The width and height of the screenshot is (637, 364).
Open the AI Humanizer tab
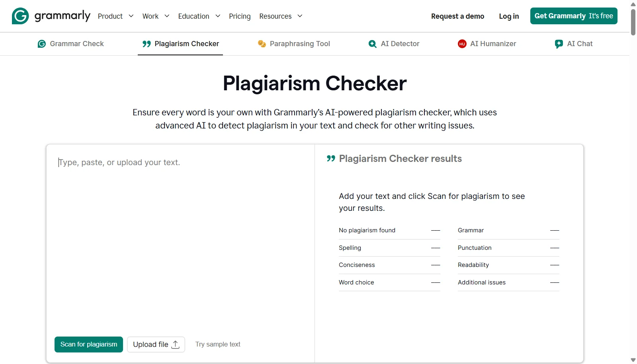click(487, 44)
